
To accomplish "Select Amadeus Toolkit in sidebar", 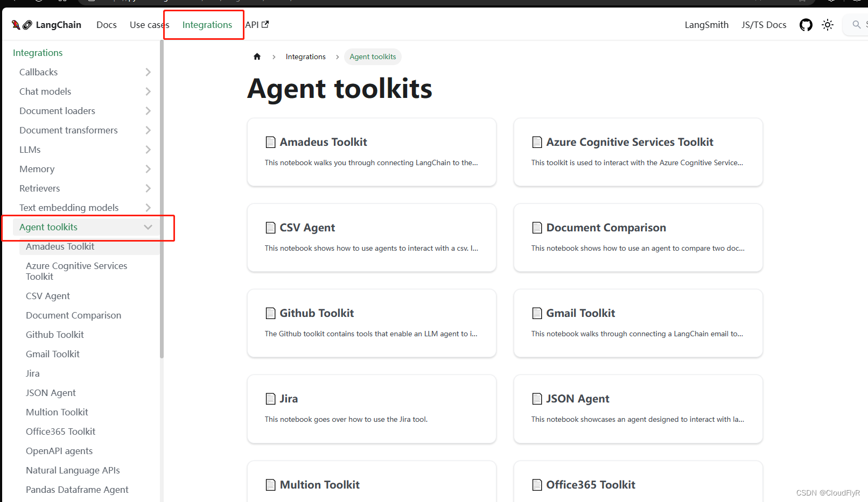I will [60, 246].
